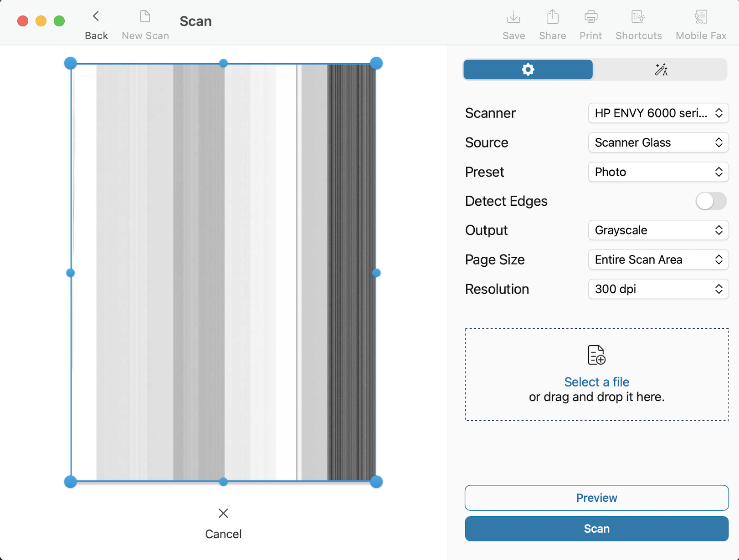739x560 pixels.
Task: Click the top-right crop corner handle
Action: tap(376, 63)
